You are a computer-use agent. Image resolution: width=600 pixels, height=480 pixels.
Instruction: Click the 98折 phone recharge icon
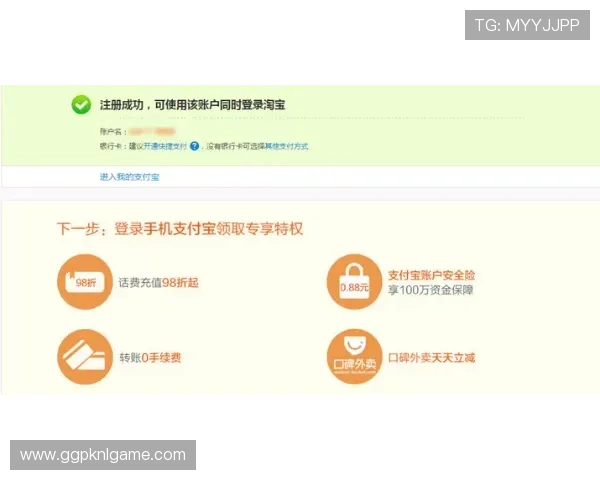[85, 282]
